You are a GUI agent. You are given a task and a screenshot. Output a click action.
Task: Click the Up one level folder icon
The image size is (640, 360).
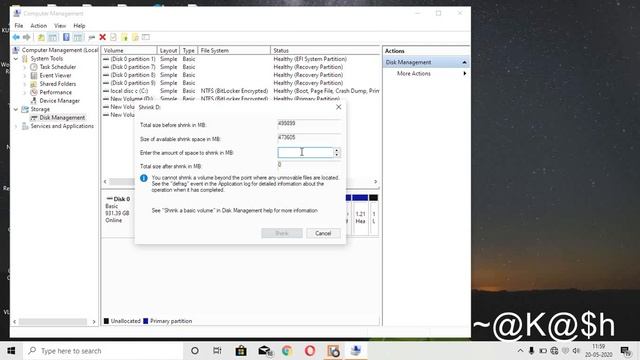click(41, 38)
